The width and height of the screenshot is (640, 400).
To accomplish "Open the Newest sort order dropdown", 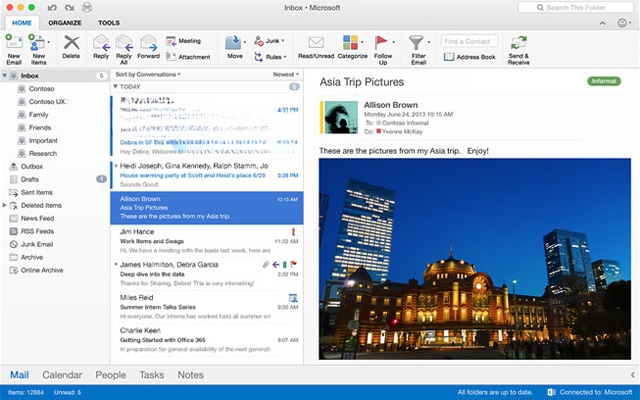I will (286, 74).
